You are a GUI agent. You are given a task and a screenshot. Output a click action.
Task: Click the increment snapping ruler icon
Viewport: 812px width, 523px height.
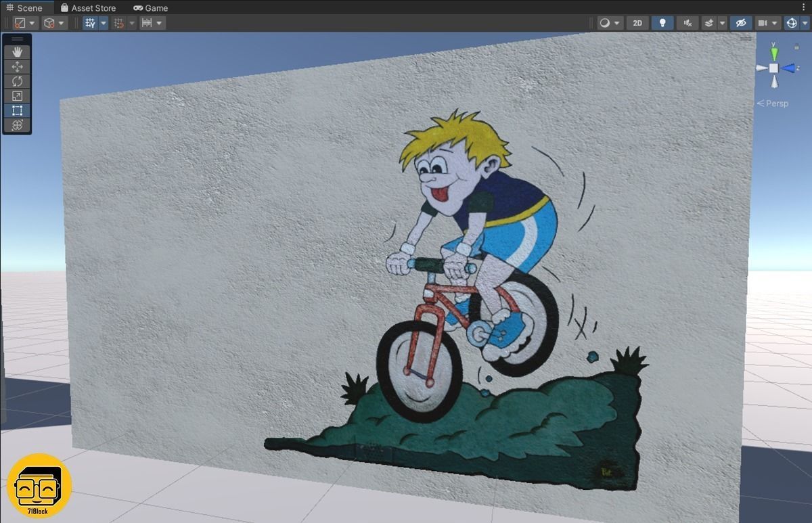[x=146, y=23]
